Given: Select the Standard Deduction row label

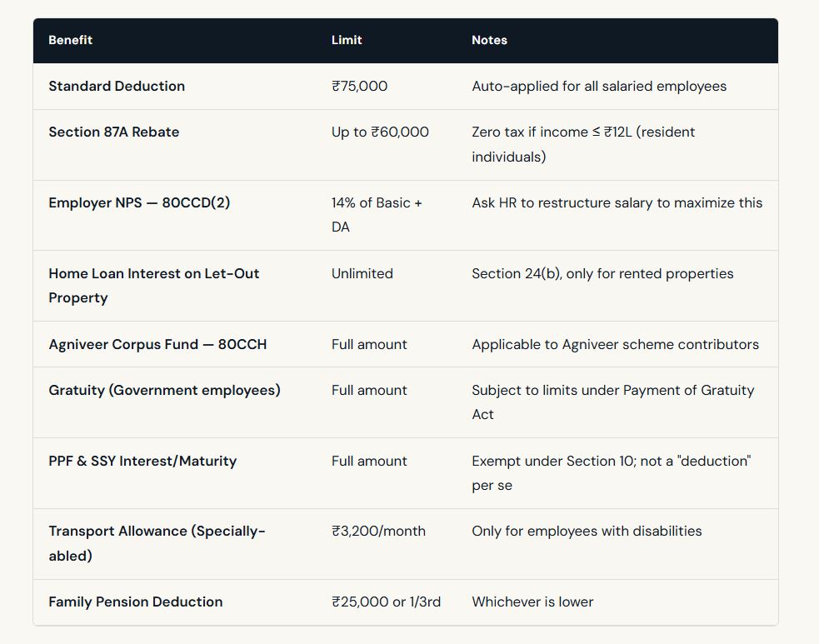Looking at the screenshot, I should coord(117,86).
